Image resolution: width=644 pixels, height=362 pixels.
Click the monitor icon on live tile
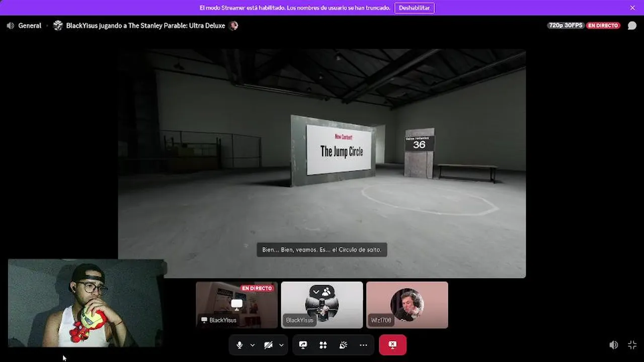click(236, 304)
